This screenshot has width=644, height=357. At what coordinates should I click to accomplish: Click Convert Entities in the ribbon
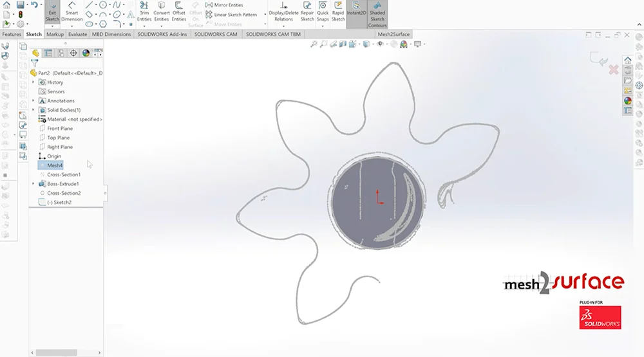[162, 12]
